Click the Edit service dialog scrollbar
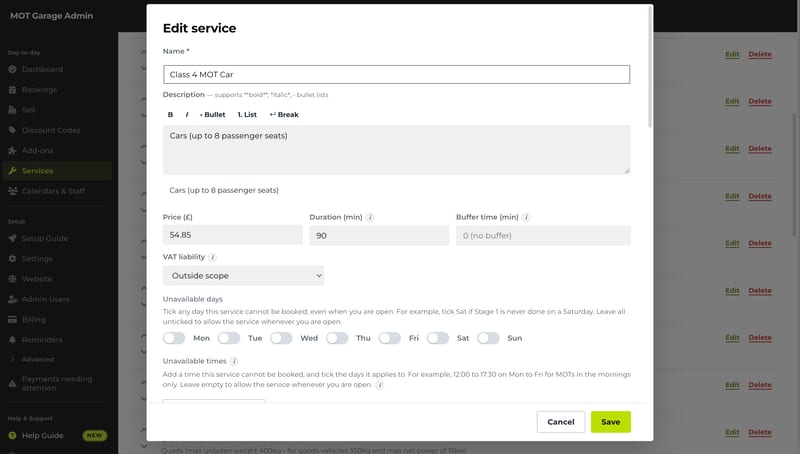 [x=650, y=66]
